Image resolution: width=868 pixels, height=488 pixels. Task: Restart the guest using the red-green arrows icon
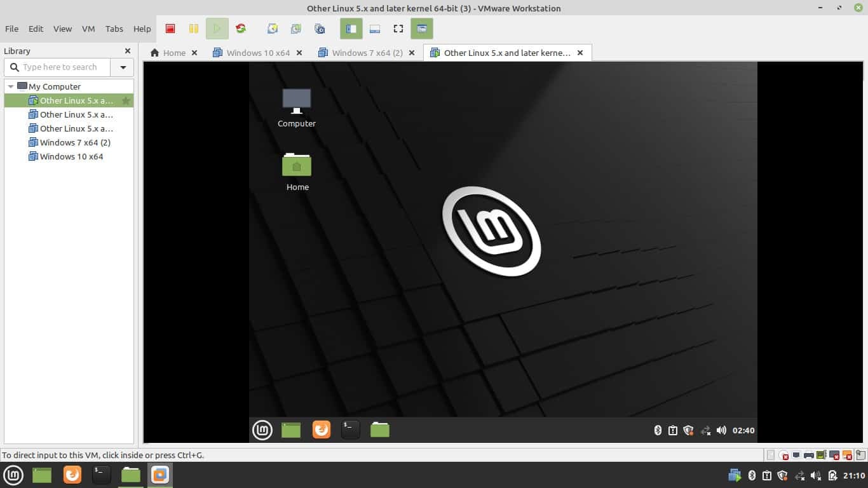coord(240,29)
